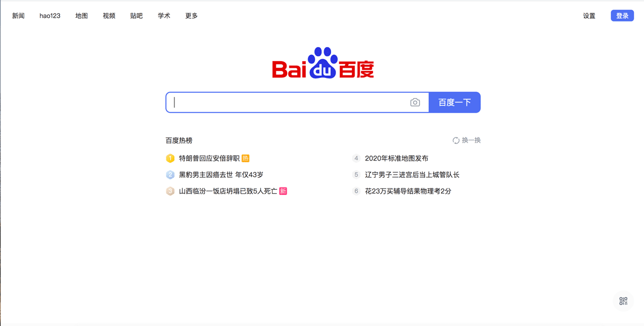
Task: Click the orange 热 hot tag
Action: (x=245, y=158)
